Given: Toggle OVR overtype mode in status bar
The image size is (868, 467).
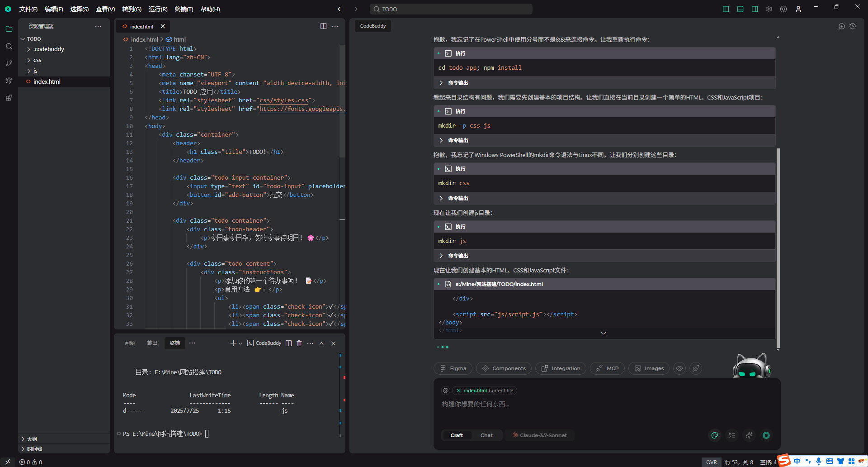Looking at the screenshot, I should 712,462.
